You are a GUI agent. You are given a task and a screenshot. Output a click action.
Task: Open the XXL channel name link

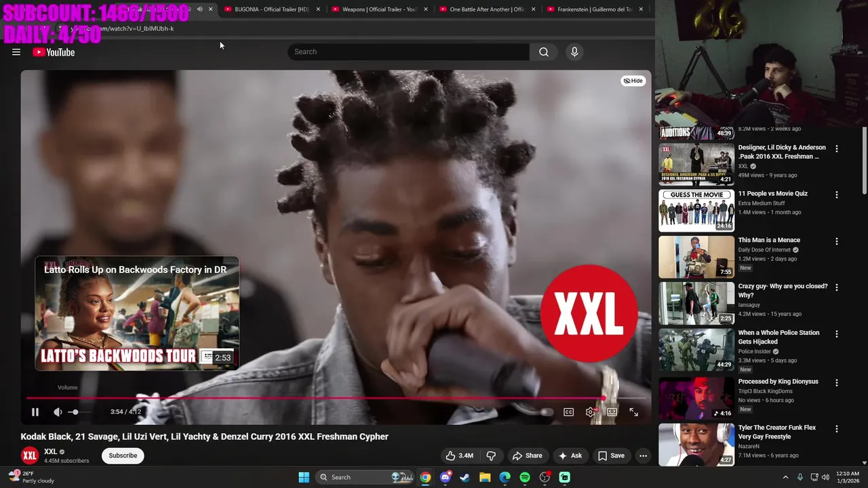pos(51,451)
